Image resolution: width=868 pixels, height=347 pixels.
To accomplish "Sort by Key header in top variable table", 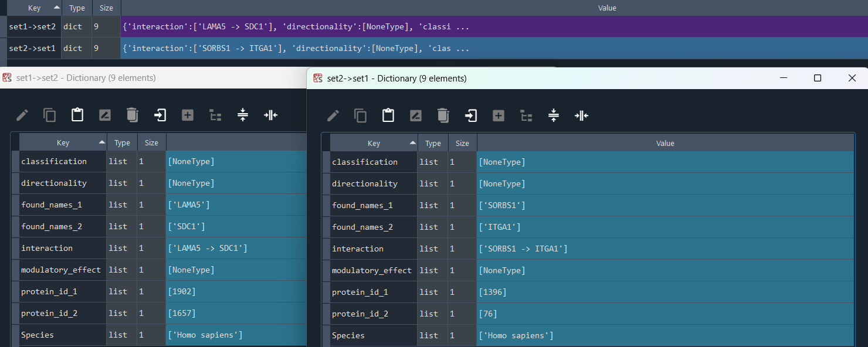I will click(x=34, y=8).
